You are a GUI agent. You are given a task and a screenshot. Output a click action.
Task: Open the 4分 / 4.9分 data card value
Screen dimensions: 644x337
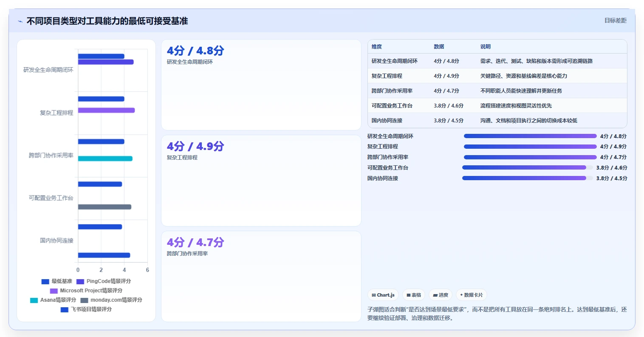pyautogui.click(x=195, y=147)
